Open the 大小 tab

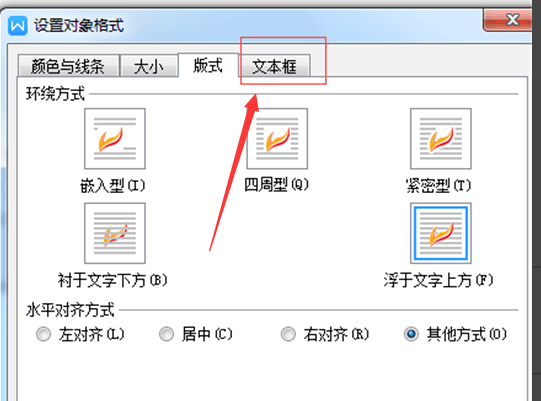pos(149,66)
